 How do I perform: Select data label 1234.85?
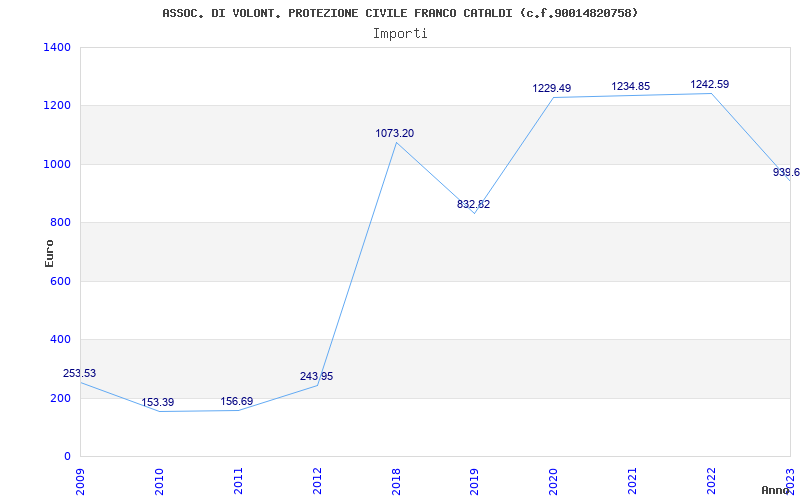(631, 87)
